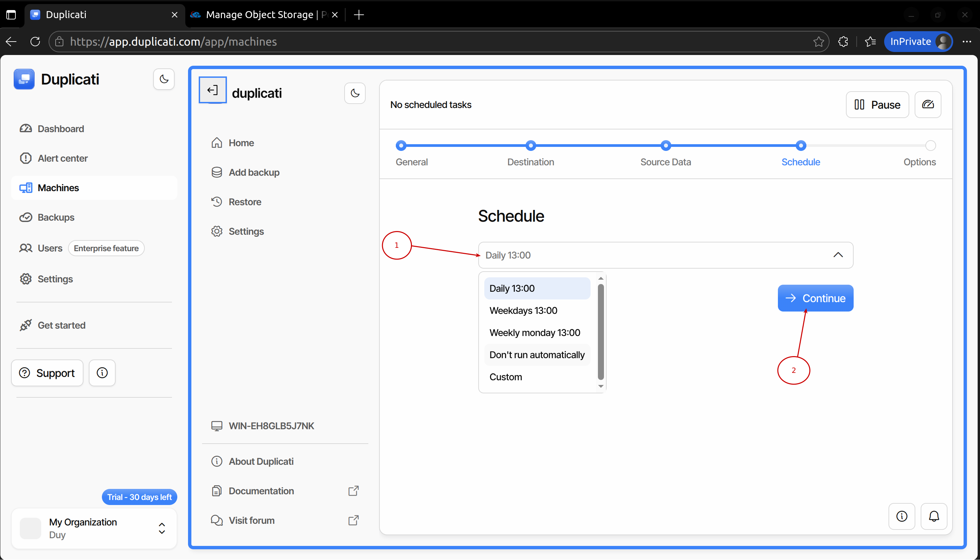This screenshot has height=560, width=980.
Task: Choose Custom schedule option
Action: point(505,377)
